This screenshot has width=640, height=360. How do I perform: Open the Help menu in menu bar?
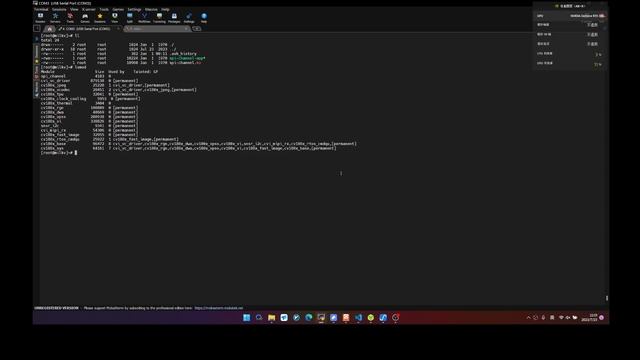point(165,9)
